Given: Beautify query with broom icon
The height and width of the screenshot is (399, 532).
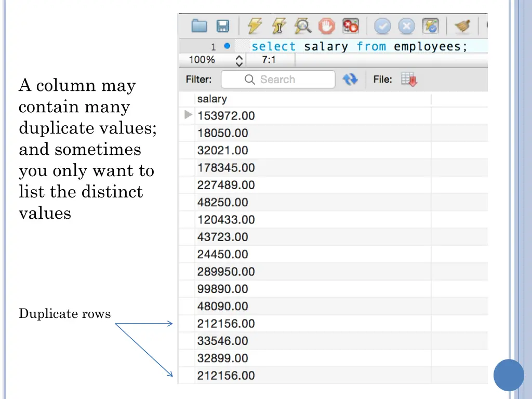Looking at the screenshot, I should (x=462, y=26).
